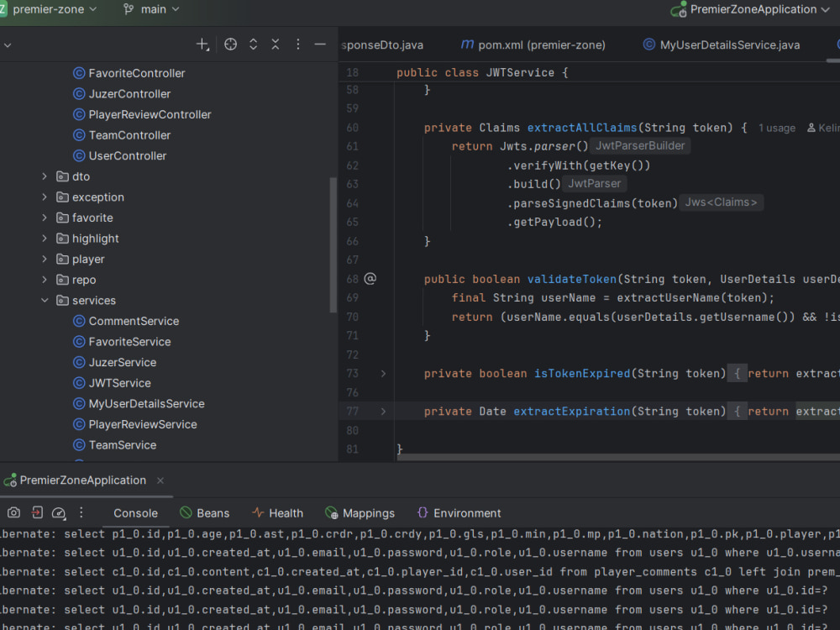Expand the highlight package folder
This screenshot has height=630, width=840.
[x=45, y=239]
